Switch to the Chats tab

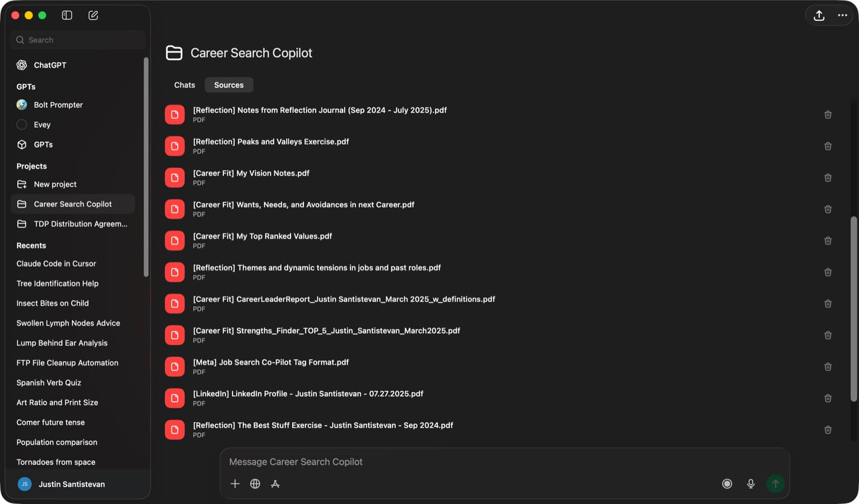(185, 85)
